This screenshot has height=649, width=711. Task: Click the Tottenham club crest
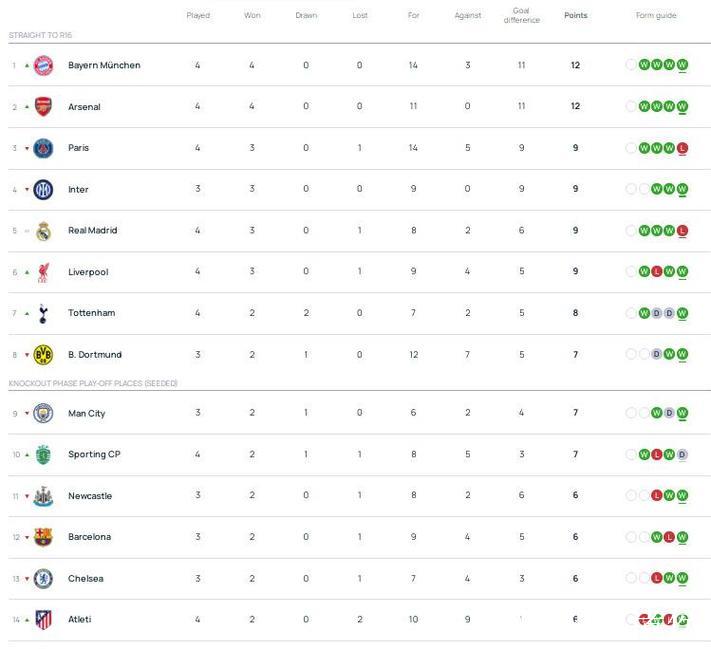click(43, 313)
